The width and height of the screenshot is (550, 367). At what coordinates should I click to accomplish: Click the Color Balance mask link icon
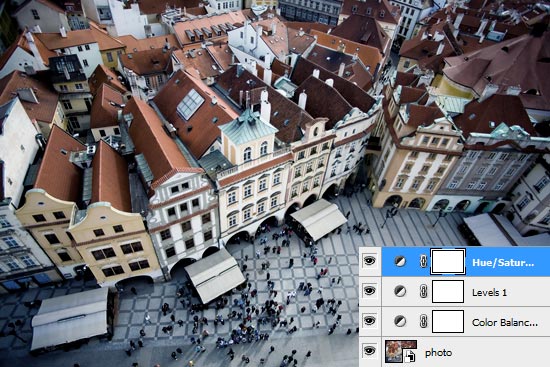coord(423,321)
